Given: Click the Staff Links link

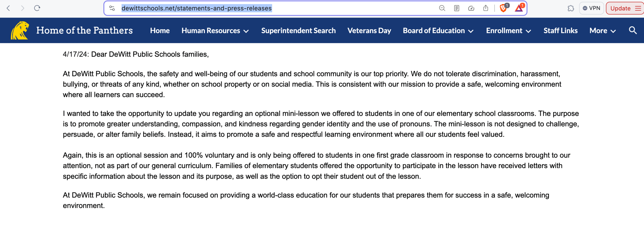Looking at the screenshot, I should [x=561, y=31].
